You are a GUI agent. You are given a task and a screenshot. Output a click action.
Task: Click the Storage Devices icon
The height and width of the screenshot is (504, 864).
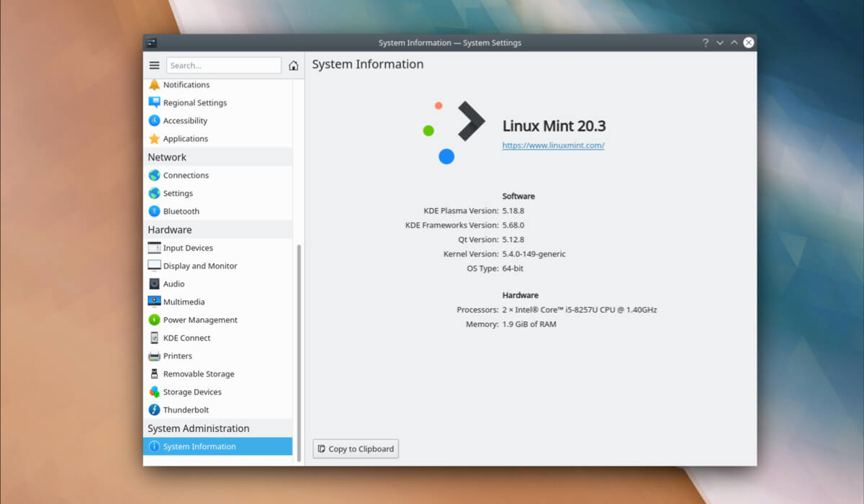pyautogui.click(x=154, y=392)
